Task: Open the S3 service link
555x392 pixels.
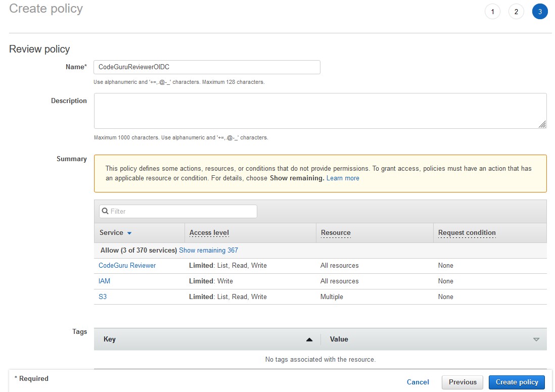Action: (x=103, y=297)
